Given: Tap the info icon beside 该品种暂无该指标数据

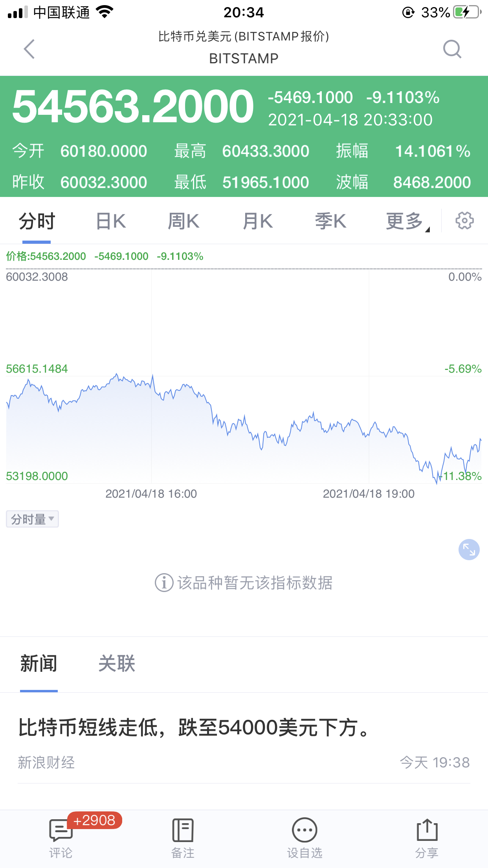Looking at the screenshot, I should click(164, 583).
